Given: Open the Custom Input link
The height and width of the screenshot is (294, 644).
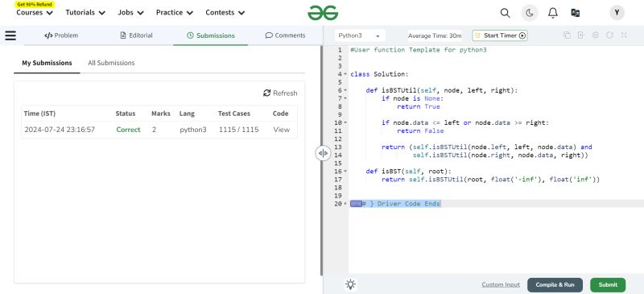Looking at the screenshot, I should pyautogui.click(x=501, y=284).
